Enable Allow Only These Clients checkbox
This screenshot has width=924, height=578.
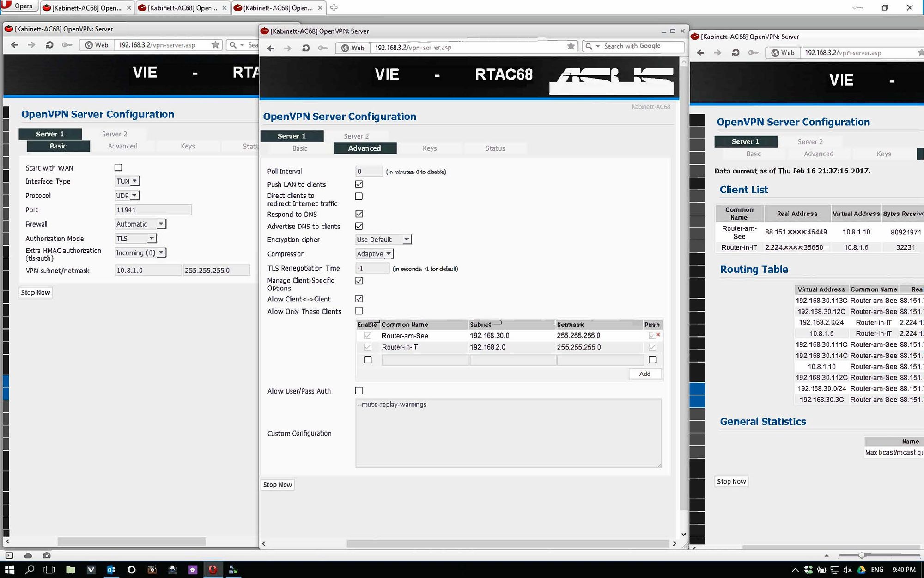tap(359, 311)
